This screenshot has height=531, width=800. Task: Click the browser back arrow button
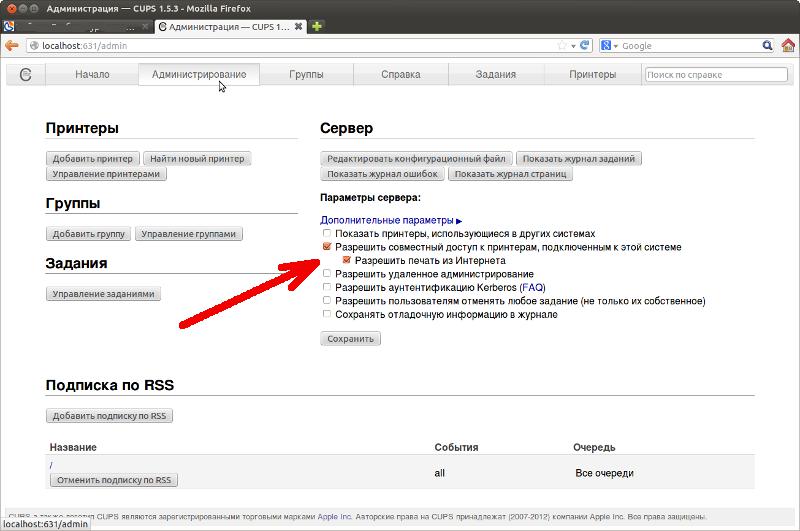coord(11,45)
